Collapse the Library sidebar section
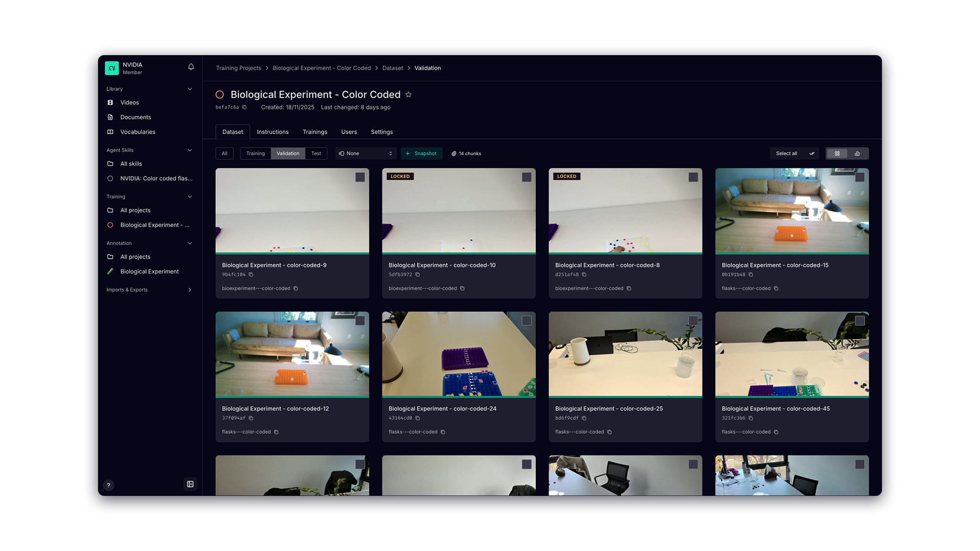The height and width of the screenshot is (551, 980). pyautogui.click(x=190, y=89)
